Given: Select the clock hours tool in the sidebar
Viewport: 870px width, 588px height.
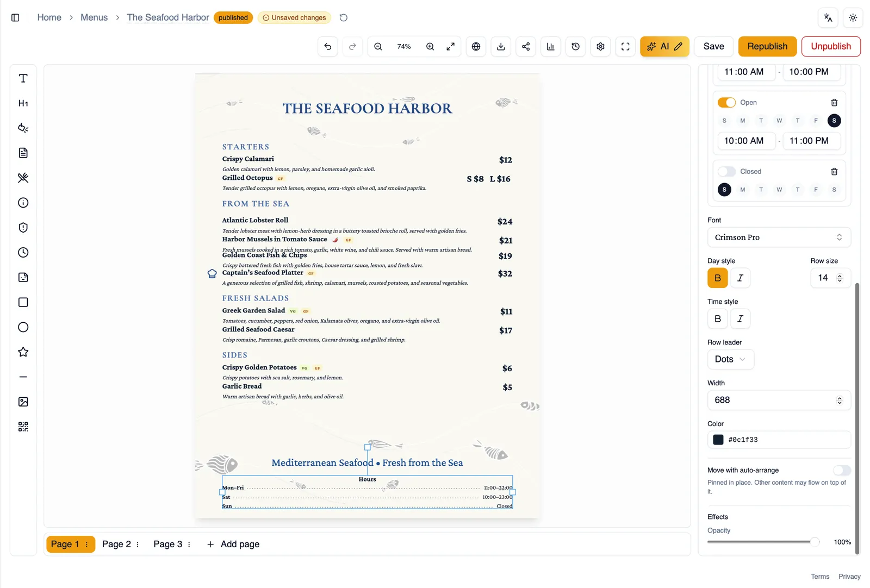Looking at the screenshot, I should point(23,252).
